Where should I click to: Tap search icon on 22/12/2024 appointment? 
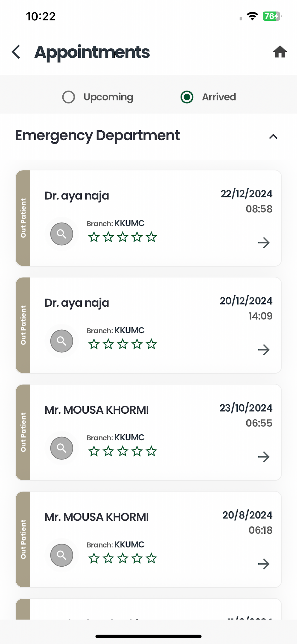click(62, 234)
